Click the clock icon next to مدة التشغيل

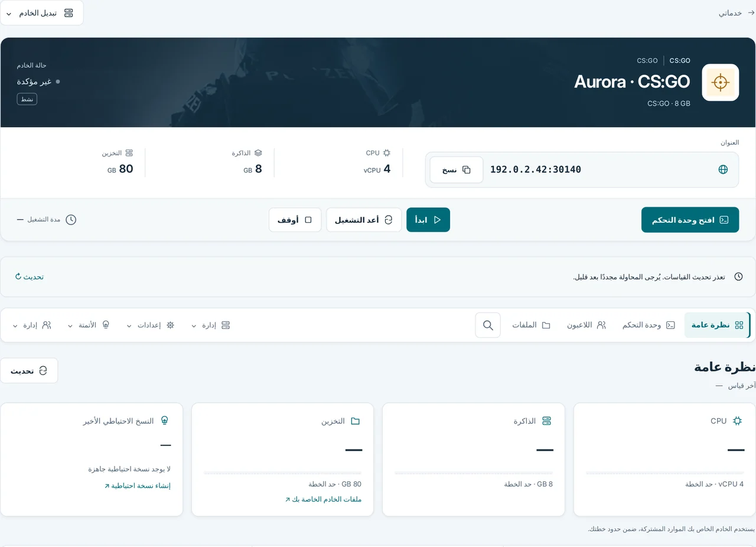click(x=71, y=220)
